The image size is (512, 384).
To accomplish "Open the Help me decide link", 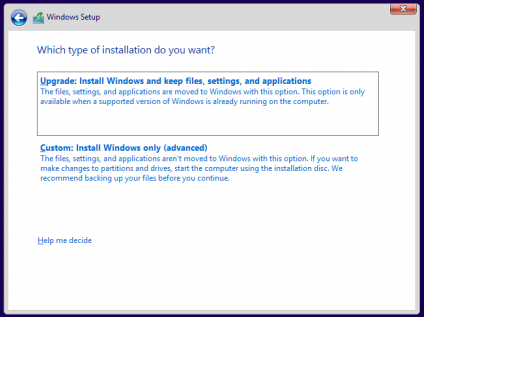I will (x=64, y=240).
